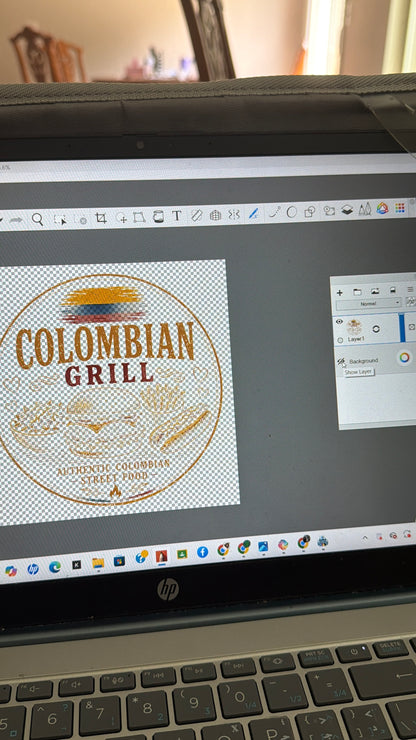Toggle the Symmetry tool

234,214
